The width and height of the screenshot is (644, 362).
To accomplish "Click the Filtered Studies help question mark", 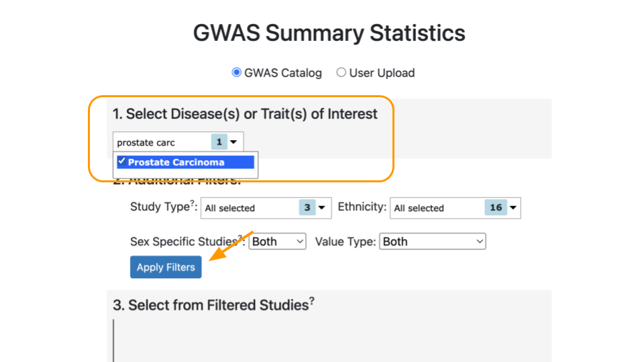I will [312, 301].
